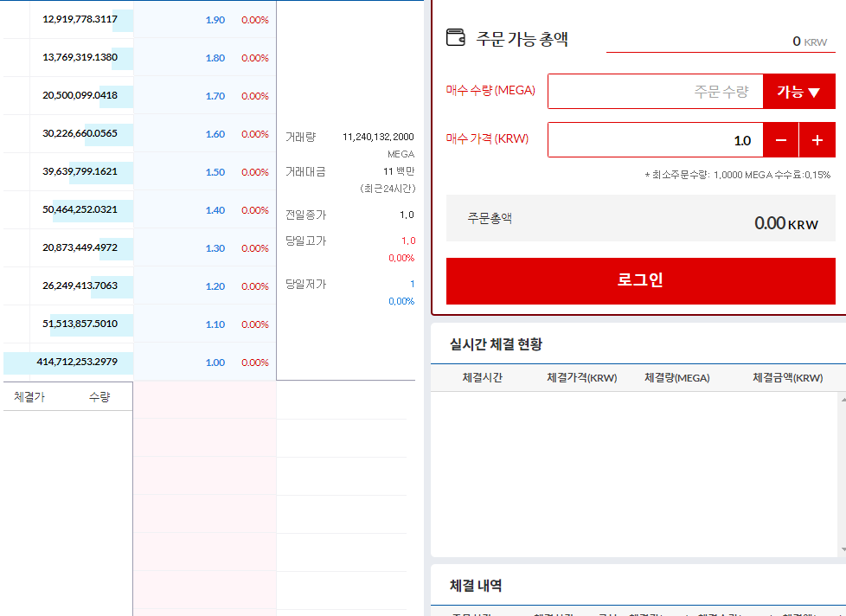846x616 pixels.
Task: Select the 체결량(MEGA) column header
Action: (676, 378)
